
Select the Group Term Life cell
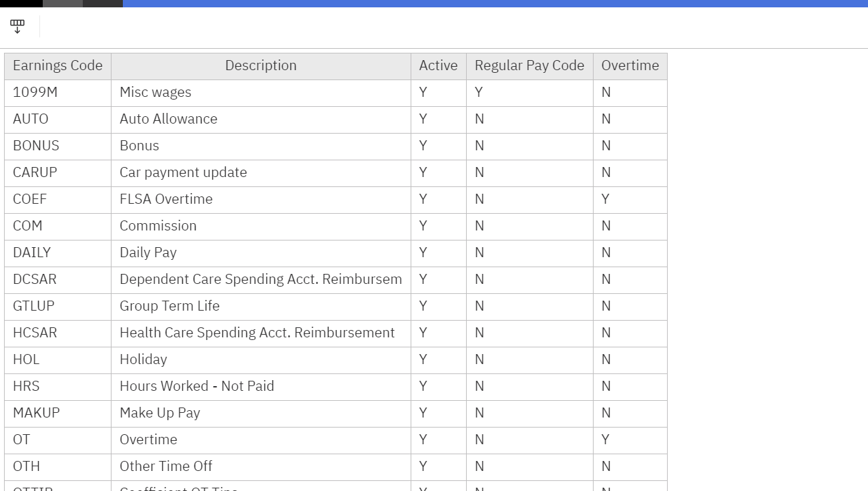pyautogui.click(x=261, y=307)
